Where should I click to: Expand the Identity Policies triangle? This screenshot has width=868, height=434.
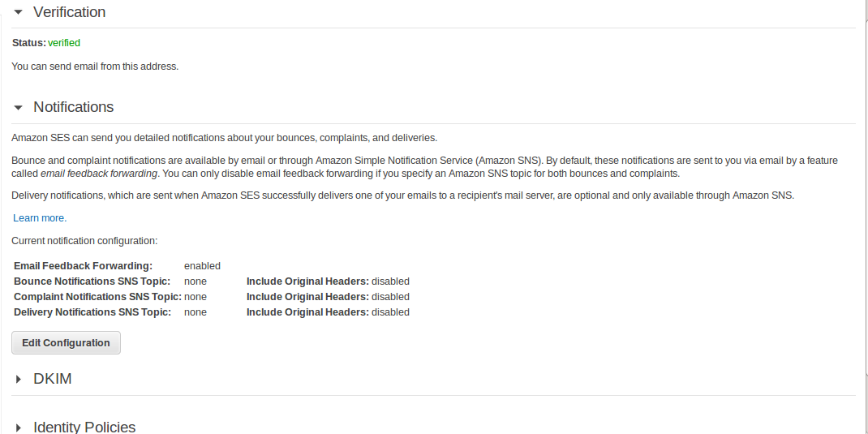19,428
